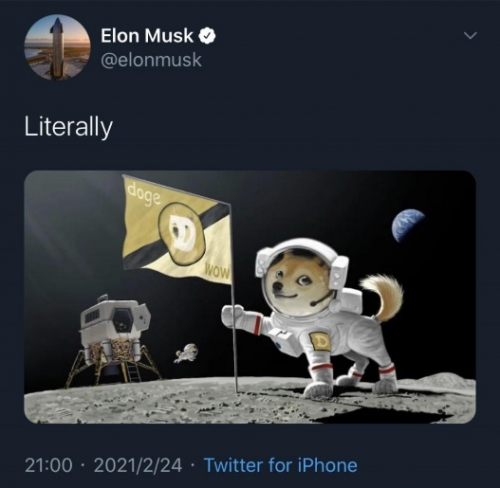500x488 pixels.
Task: Click the lunar lander in the picture
Action: pos(115,340)
